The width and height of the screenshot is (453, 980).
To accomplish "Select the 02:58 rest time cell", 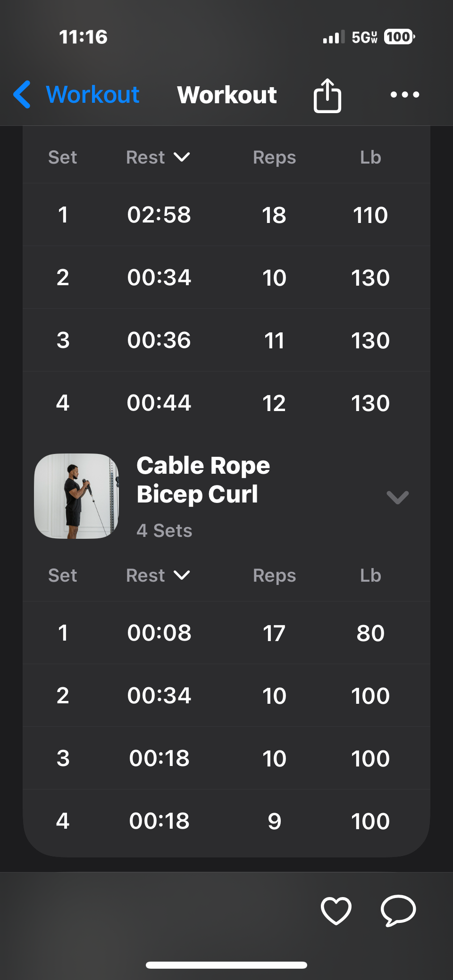I will coord(159,215).
